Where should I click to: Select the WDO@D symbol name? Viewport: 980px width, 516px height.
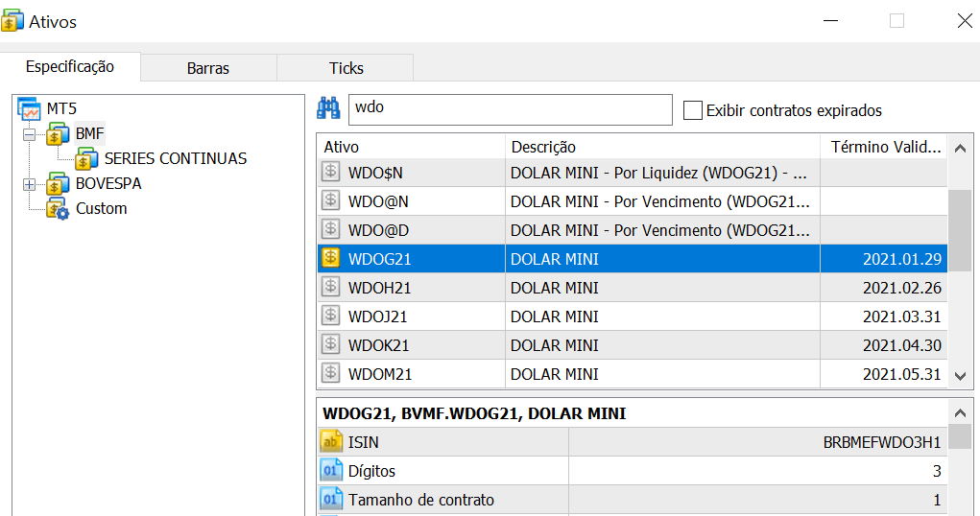378,230
